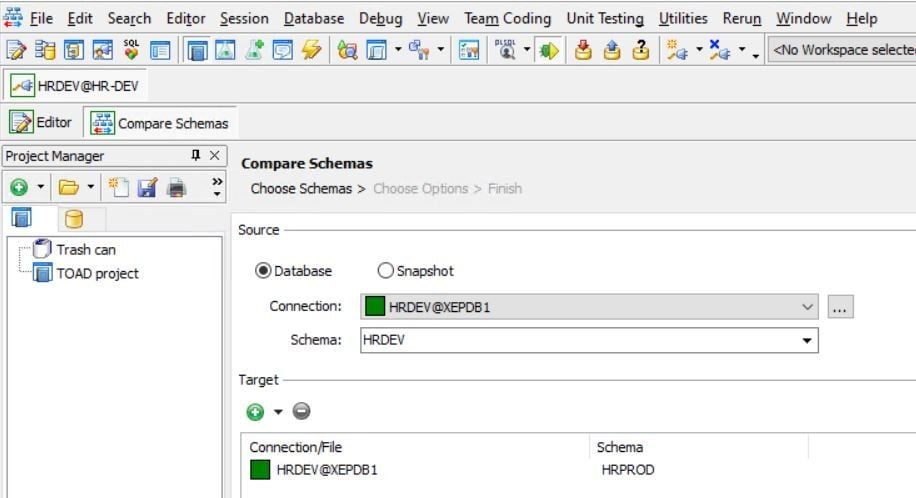
Task: Select the Snapshot source radio button
Action: (386, 271)
